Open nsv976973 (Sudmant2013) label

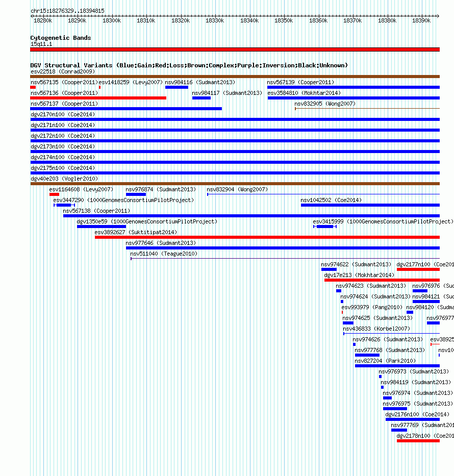(414, 371)
